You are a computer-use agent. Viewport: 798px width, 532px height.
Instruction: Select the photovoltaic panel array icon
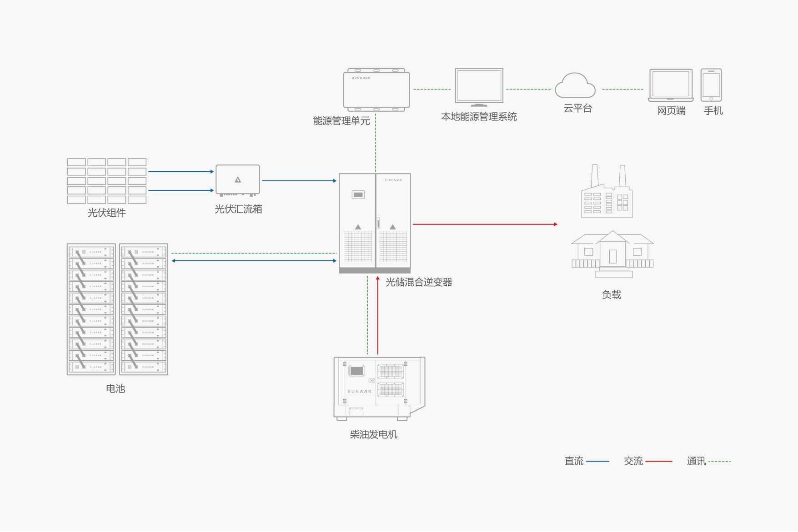pos(106,181)
